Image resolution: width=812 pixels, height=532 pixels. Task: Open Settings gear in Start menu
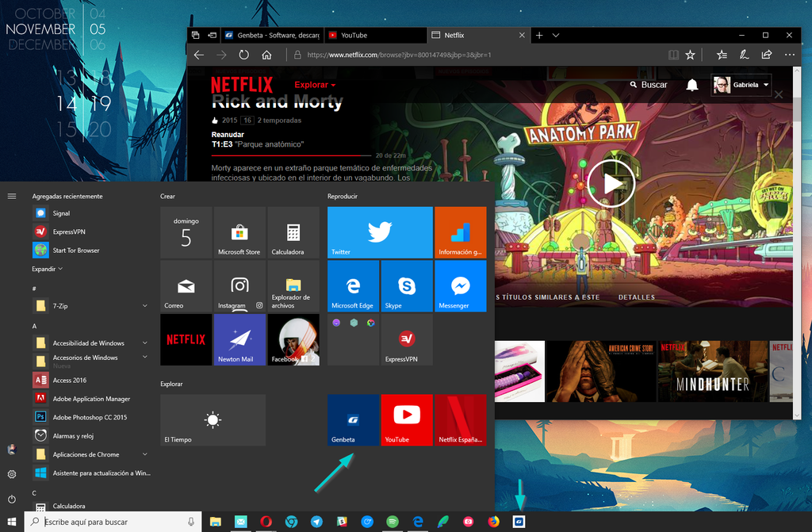12,474
